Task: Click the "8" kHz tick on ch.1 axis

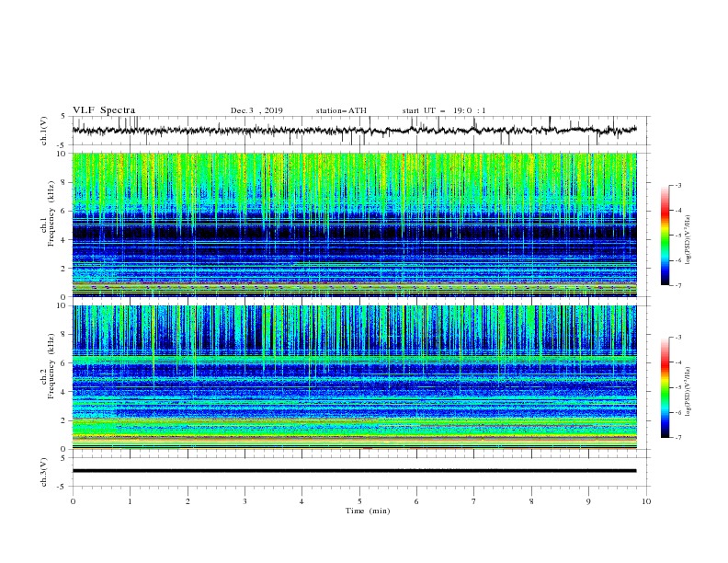Action: (x=63, y=182)
